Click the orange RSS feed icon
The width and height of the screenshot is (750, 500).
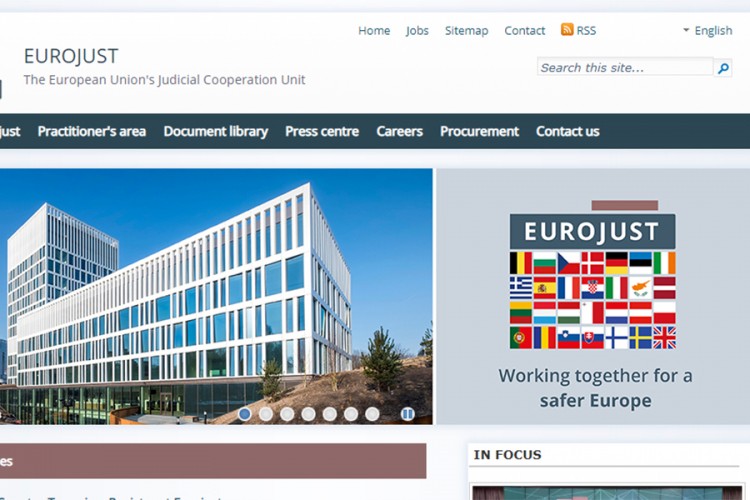[x=567, y=30]
